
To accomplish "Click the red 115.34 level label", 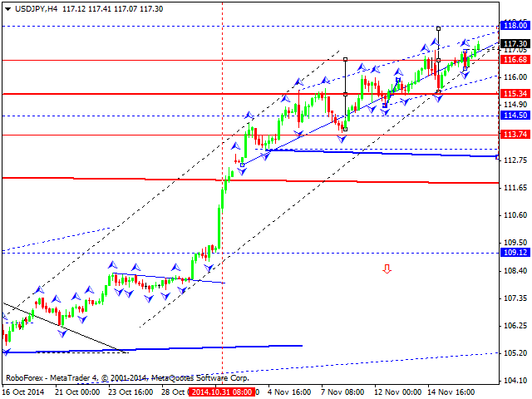I will point(515,94).
